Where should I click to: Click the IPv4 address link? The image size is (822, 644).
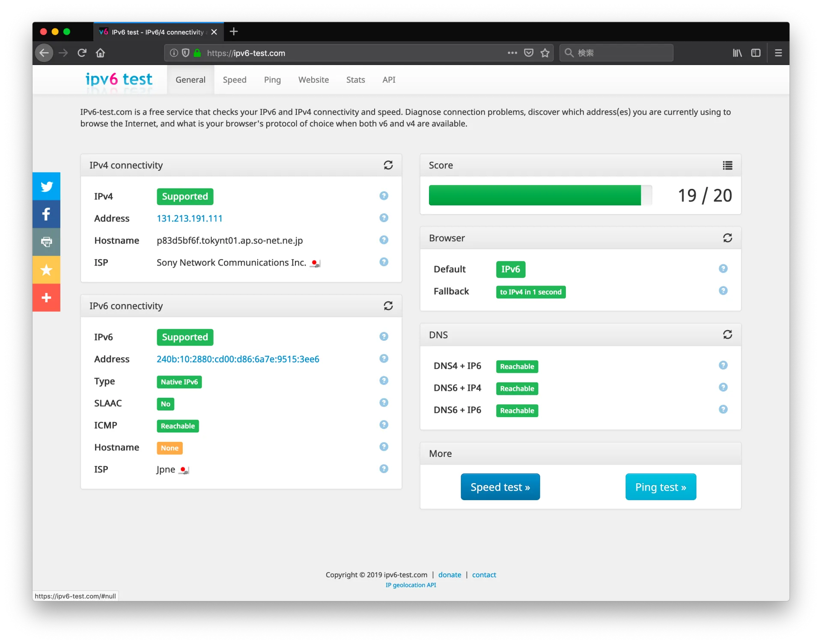189,219
